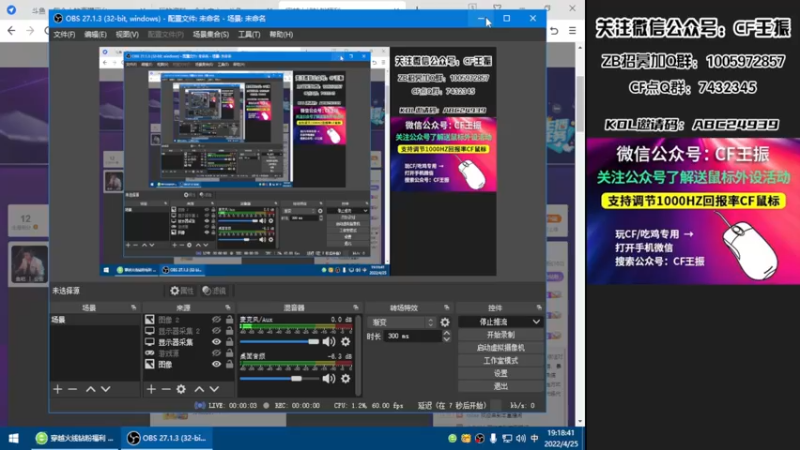The image size is (800, 450).
Task: Float the 来源 dock panel
Action: (x=228, y=308)
